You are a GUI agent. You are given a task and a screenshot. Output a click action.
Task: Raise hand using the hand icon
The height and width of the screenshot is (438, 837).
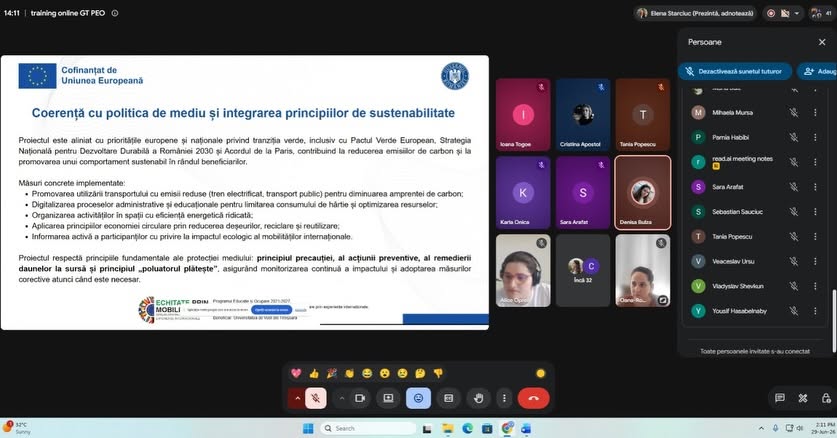[478, 398]
